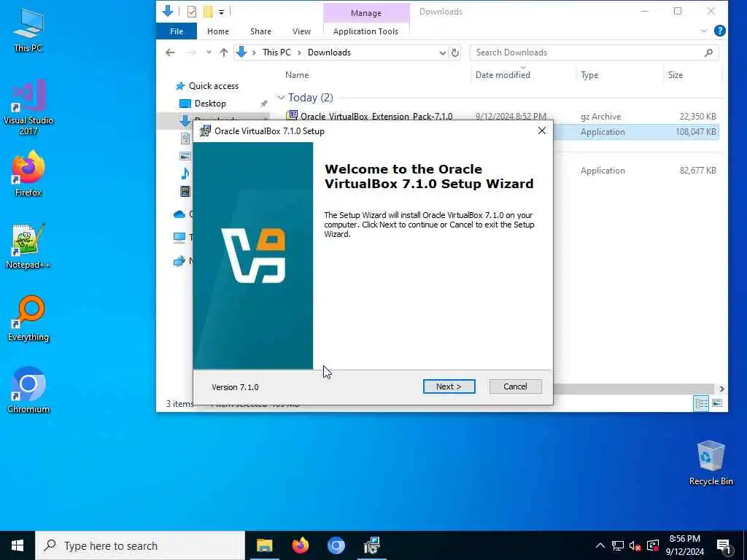
Task: Click Downloads folder icon in title bar
Action: click(168, 12)
